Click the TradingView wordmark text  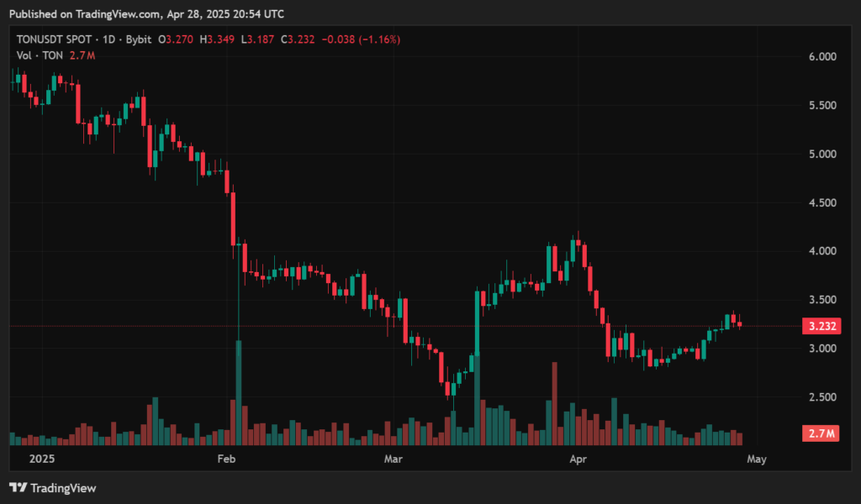tap(63, 488)
